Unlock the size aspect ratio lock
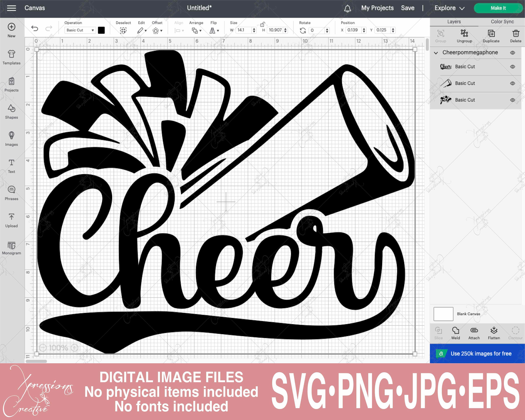This screenshot has width=525, height=420. pyautogui.click(x=262, y=25)
